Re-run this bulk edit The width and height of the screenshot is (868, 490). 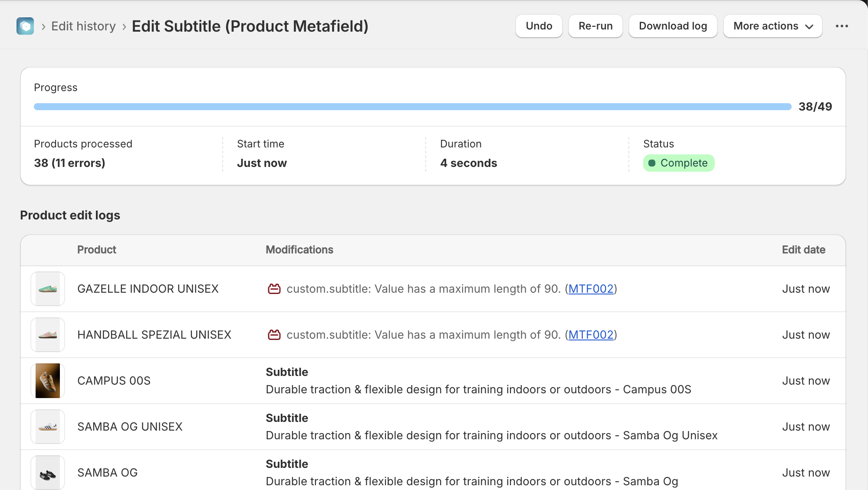[595, 26]
